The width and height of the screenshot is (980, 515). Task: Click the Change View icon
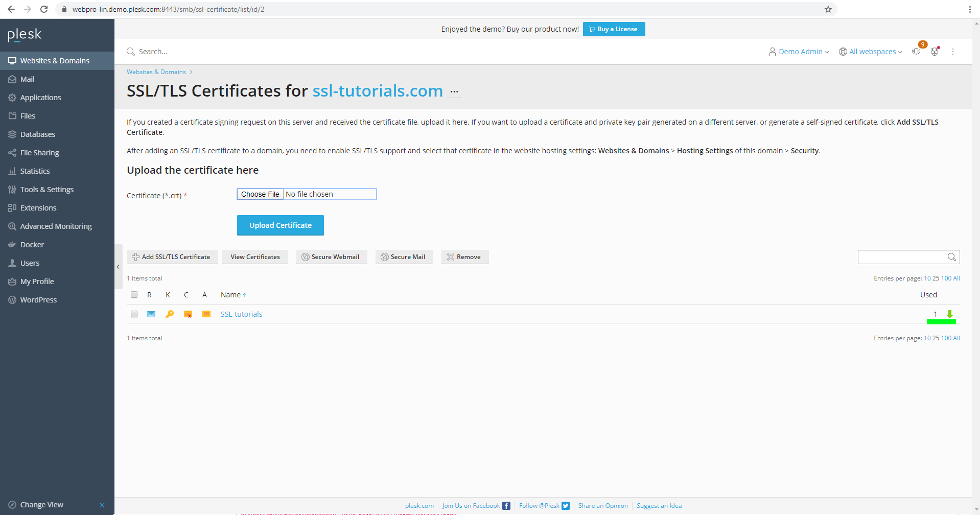point(12,505)
